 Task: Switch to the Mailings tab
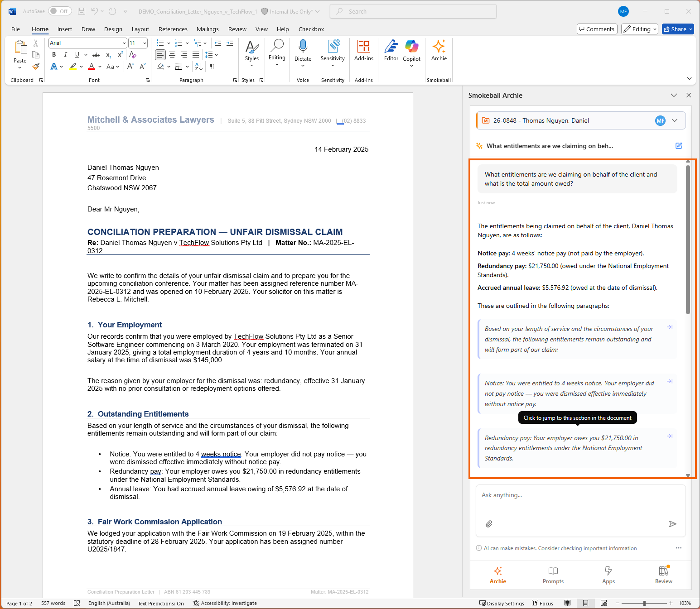coord(208,29)
